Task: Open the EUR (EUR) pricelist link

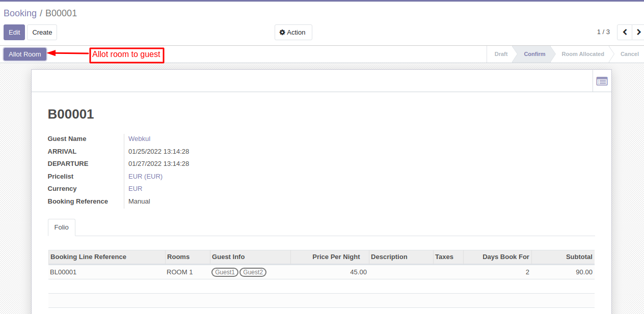Action: (145, 177)
